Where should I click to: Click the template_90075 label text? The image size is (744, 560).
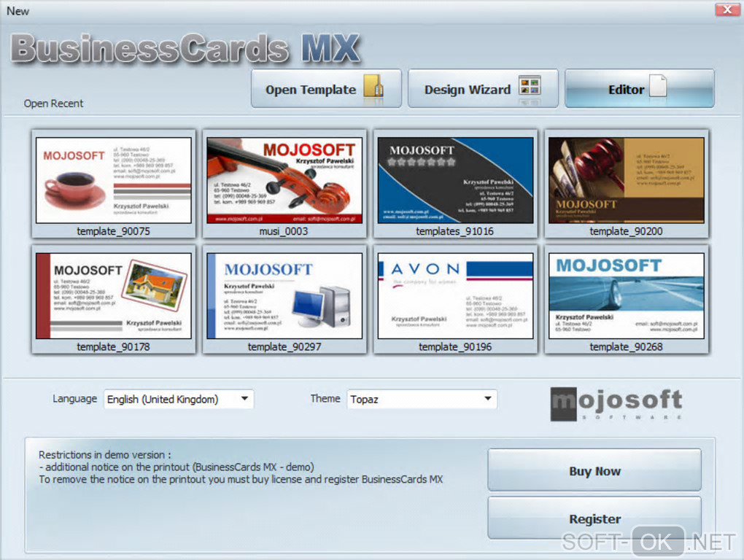click(x=113, y=231)
